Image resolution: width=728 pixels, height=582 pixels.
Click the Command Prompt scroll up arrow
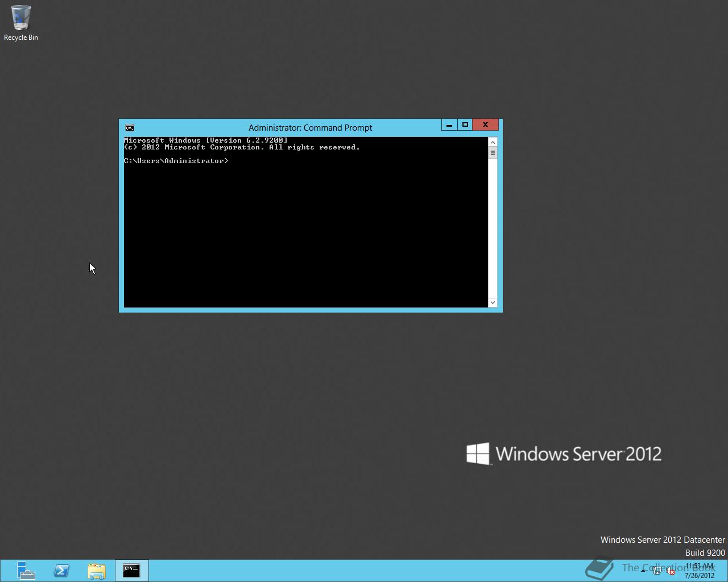click(493, 142)
